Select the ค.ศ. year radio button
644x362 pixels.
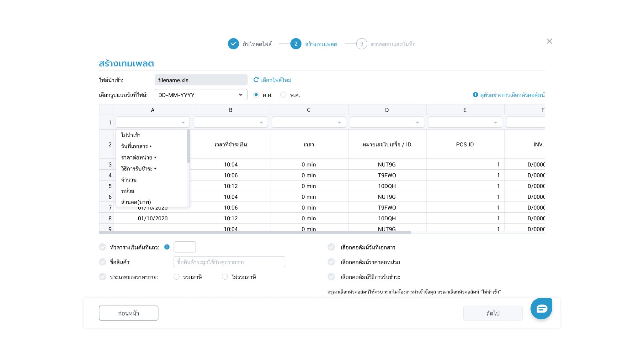pos(256,95)
